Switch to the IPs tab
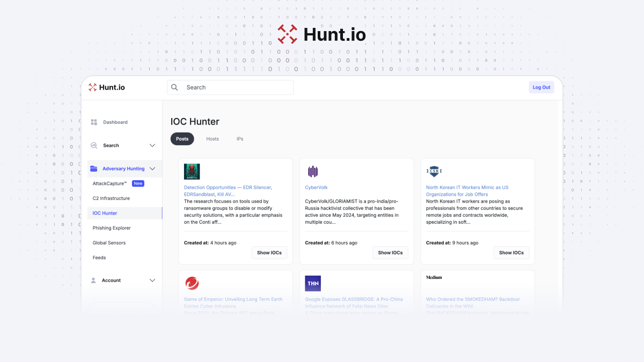 240,138
